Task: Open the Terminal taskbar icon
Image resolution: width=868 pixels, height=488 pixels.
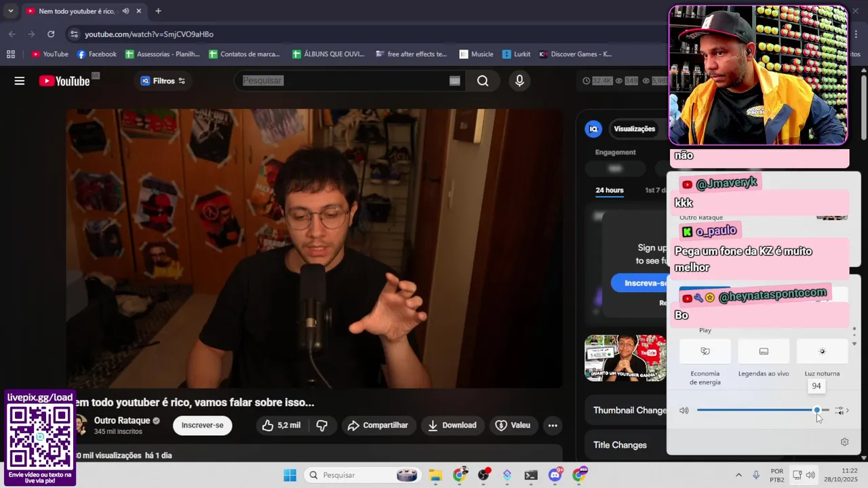Action: click(531, 475)
